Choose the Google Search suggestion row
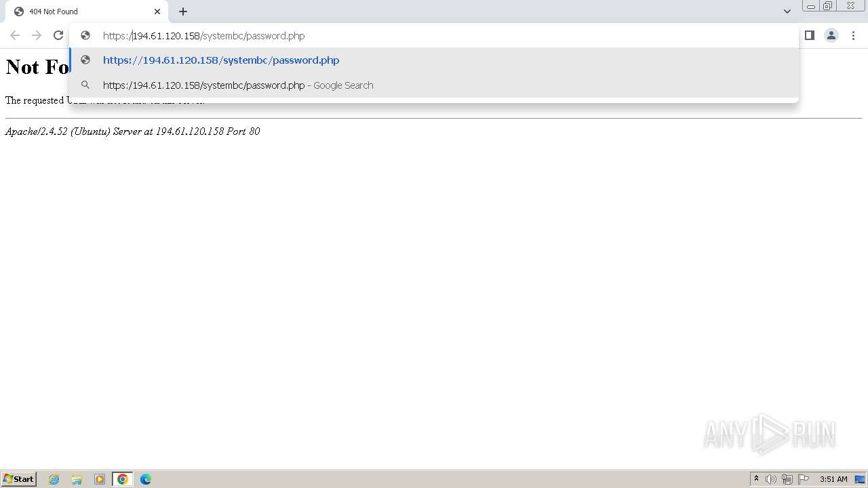868x488 pixels. pos(434,85)
